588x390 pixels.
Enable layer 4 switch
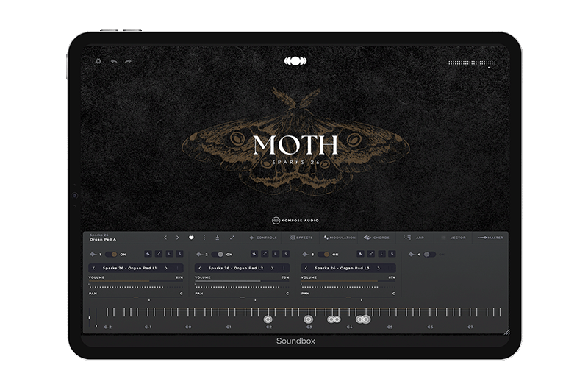[429, 255]
